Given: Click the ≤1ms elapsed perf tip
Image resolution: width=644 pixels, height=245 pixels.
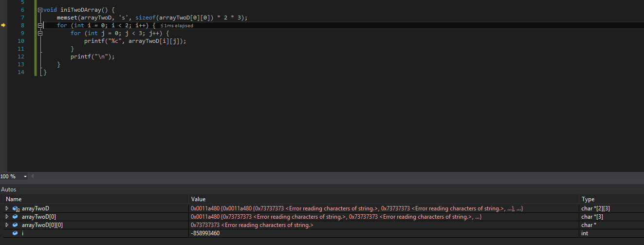Looking at the screenshot, I should point(176,26).
